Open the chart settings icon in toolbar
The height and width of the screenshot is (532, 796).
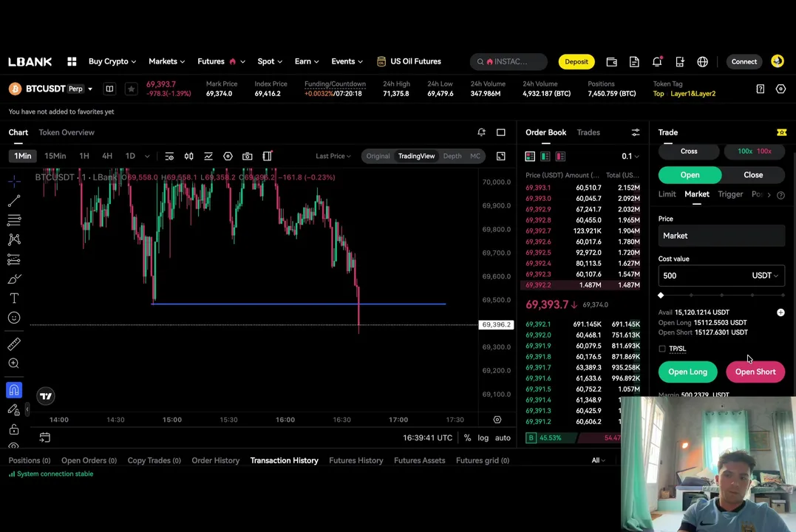tap(228, 157)
